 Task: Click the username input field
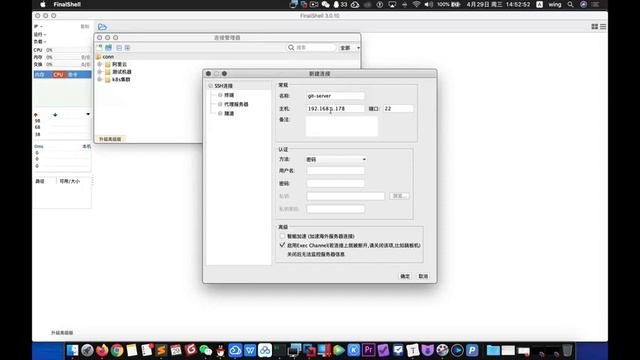(x=336, y=171)
